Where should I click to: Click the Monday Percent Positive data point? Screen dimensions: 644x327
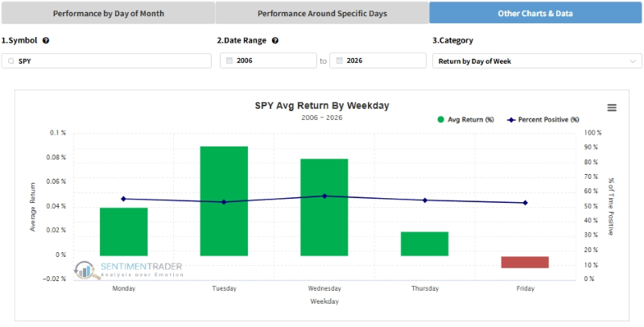pyautogui.click(x=124, y=199)
